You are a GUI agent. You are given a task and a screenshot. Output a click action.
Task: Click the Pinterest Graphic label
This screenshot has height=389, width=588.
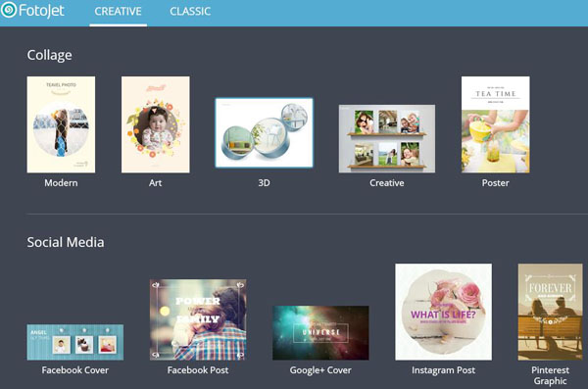point(550,375)
